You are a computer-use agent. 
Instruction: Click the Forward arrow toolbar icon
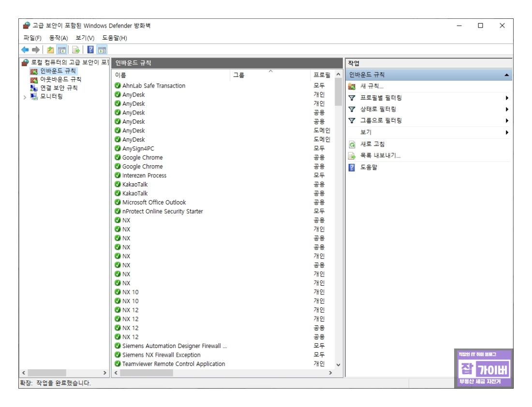[x=36, y=50]
